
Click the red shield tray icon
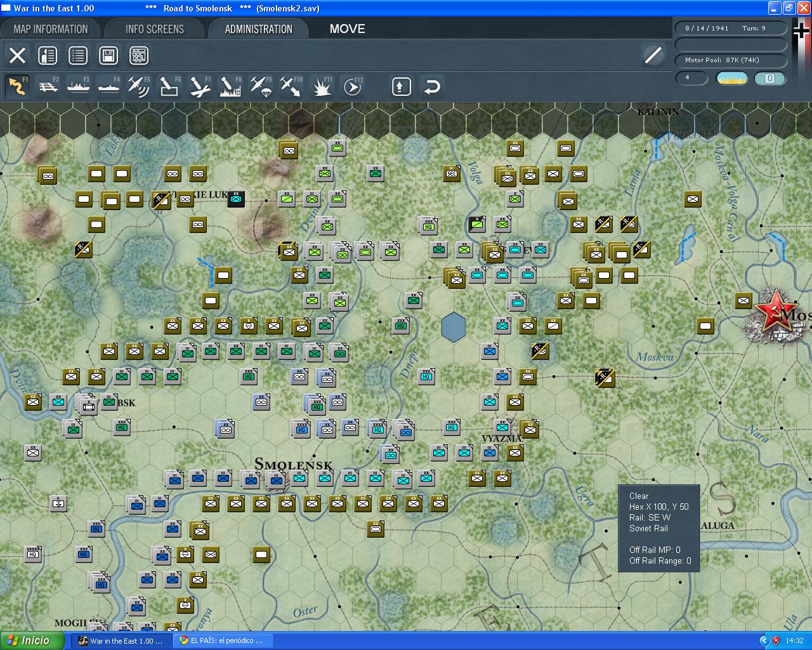pyautogui.click(x=776, y=641)
